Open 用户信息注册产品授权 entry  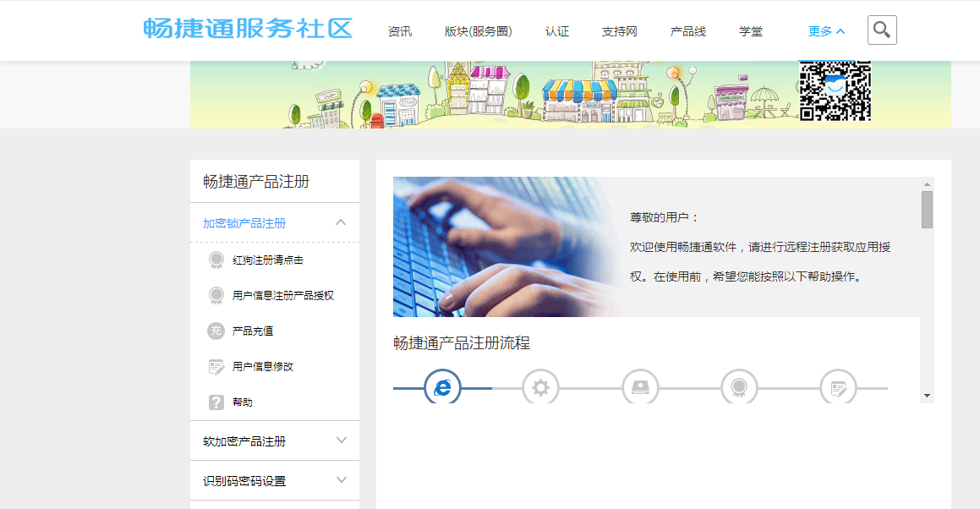pos(283,295)
